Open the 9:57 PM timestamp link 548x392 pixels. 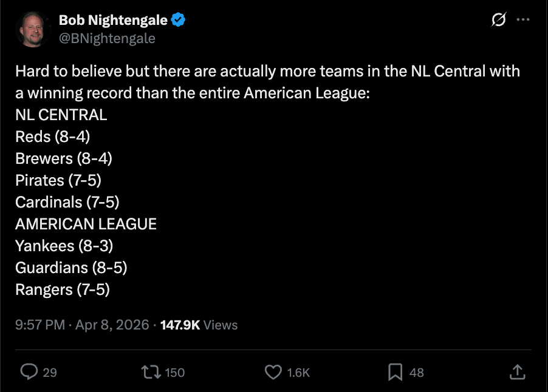[x=40, y=325]
